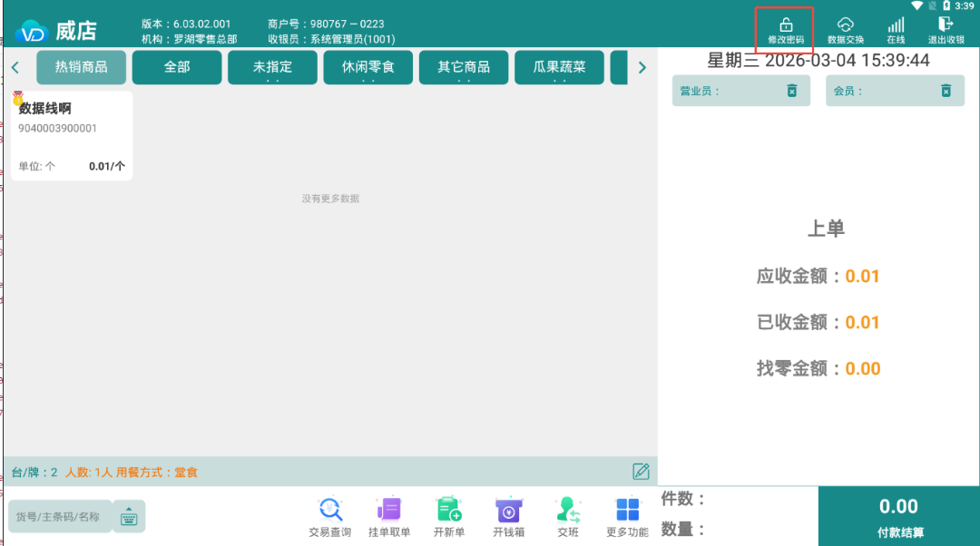Select the 瓜果蔬菜 category tab

(x=559, y=67)
